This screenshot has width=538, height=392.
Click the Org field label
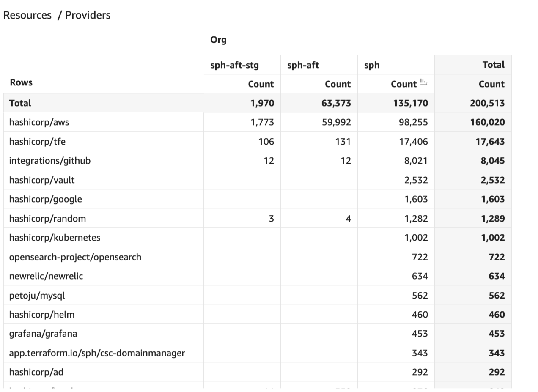click(218, 40)
